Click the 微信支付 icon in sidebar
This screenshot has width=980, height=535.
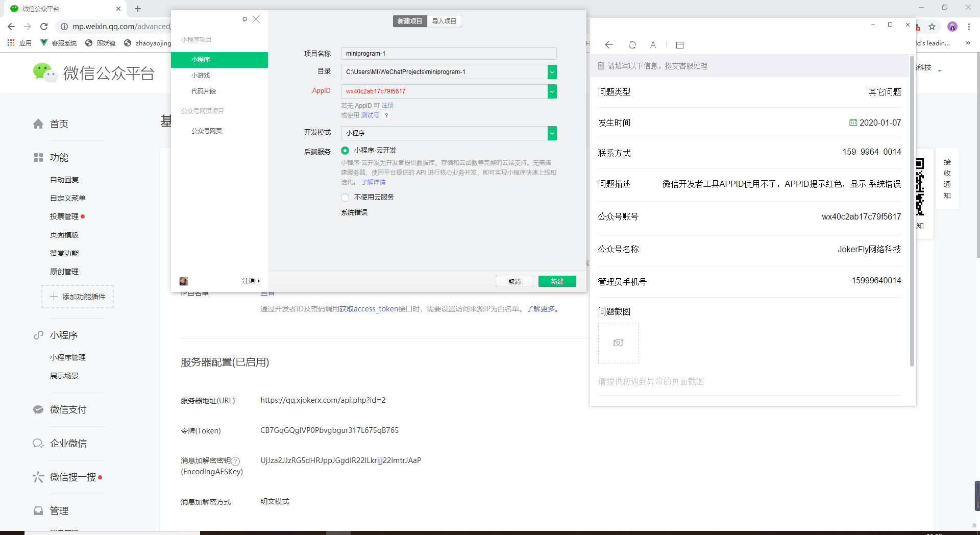click(x=38, y=409)
